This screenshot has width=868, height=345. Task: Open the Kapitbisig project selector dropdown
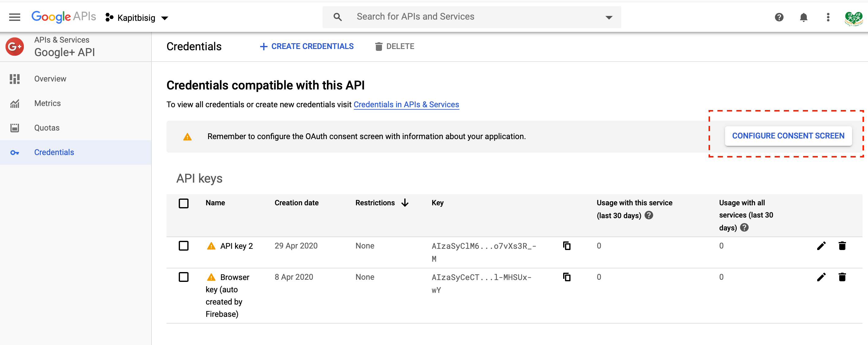[137, 18]
